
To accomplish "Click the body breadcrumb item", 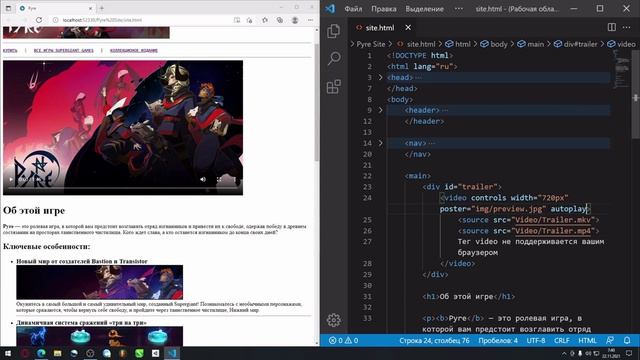I will click(x=494, y=44).
